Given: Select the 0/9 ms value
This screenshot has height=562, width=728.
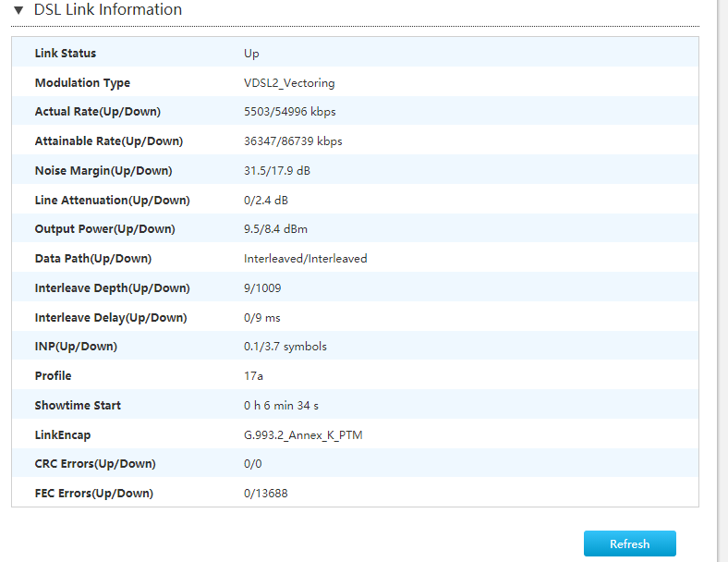Looking at the screenshot, I should (x=262, y=318).
